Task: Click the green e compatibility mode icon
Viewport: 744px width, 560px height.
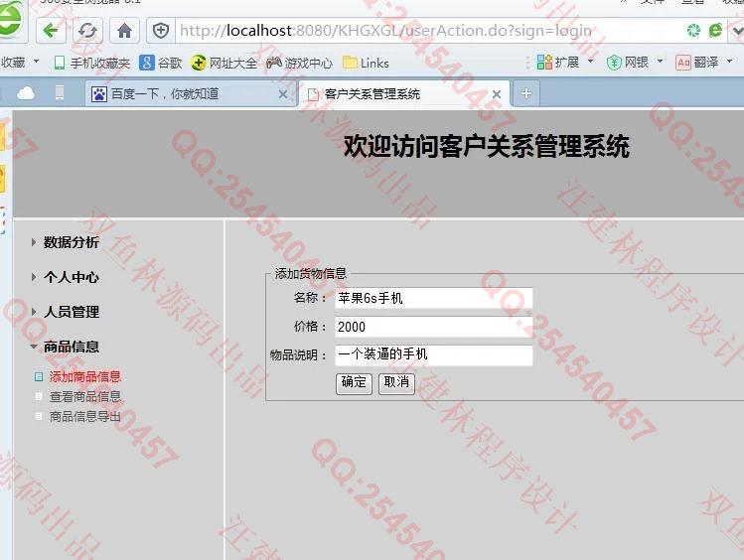Action: pos(715,31)
